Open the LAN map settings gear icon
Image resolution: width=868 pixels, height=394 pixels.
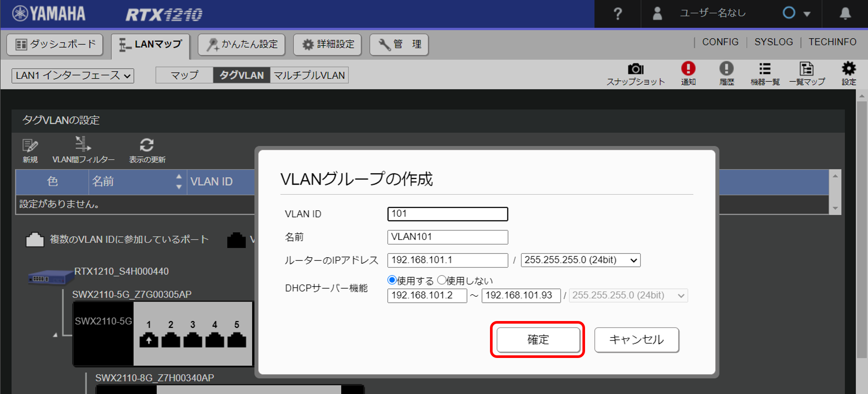[x=848, y=69]
